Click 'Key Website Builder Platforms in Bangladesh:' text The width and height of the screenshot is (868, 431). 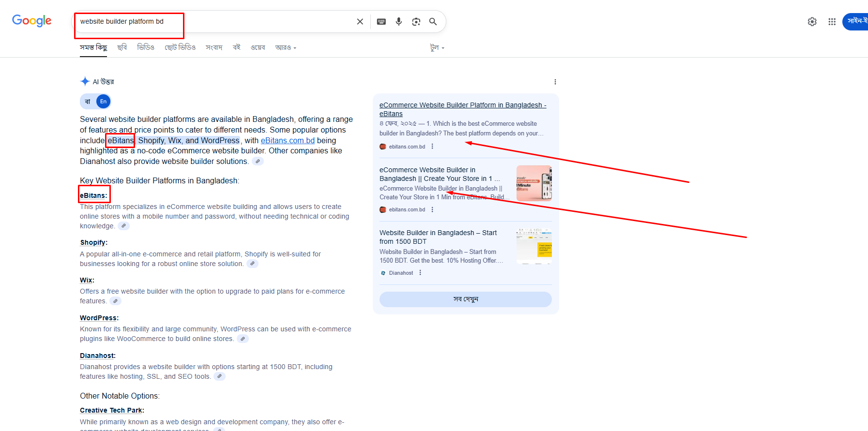(160, 180)
